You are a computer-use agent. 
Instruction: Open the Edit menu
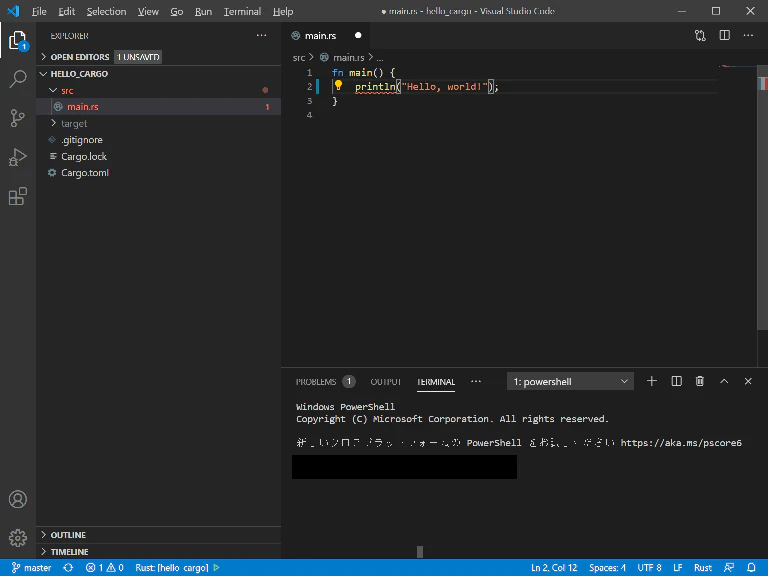66,11
